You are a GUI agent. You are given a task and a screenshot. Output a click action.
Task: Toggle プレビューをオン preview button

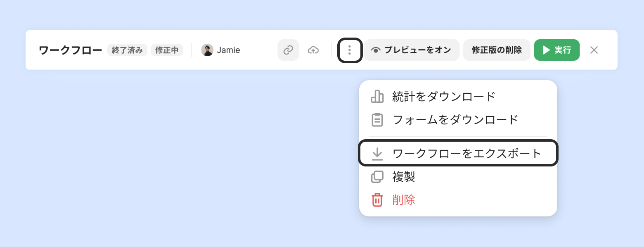coord(412,50)
